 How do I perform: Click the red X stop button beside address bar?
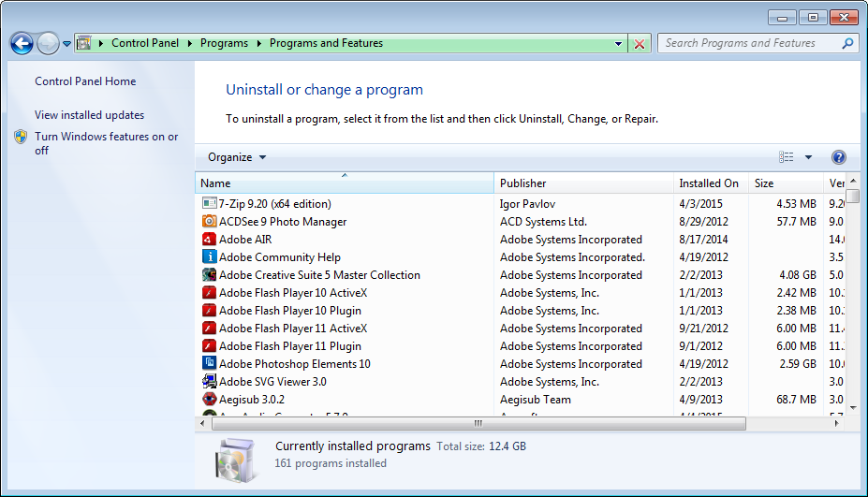pos(640,44)
